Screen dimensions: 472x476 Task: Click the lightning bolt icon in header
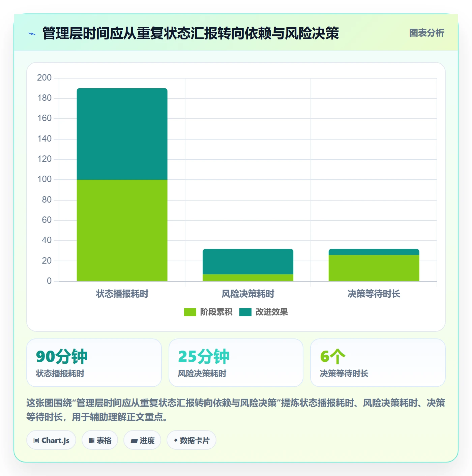coord(32,34)
